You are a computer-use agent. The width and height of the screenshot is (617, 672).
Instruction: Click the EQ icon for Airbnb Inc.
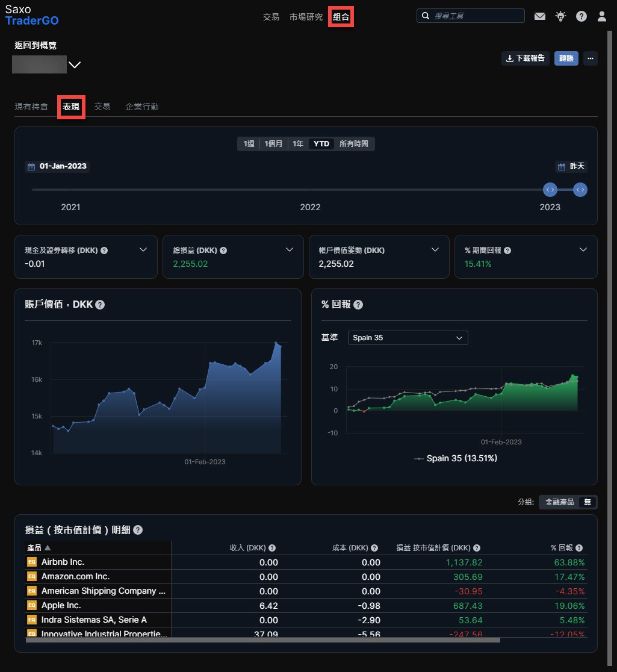point(32,562)
